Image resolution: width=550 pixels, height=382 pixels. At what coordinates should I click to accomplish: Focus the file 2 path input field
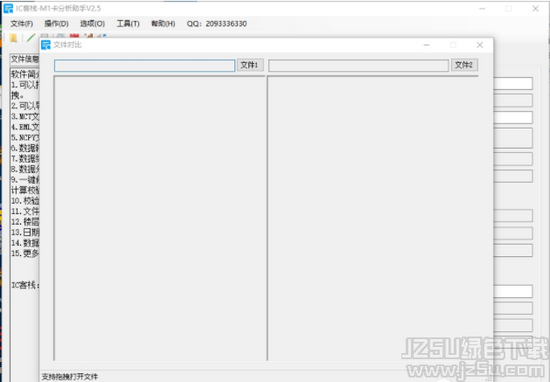tap(358, 66)
